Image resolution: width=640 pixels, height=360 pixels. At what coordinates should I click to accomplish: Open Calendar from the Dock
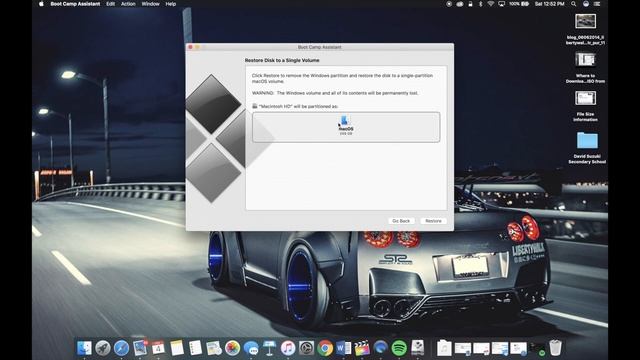158,348
